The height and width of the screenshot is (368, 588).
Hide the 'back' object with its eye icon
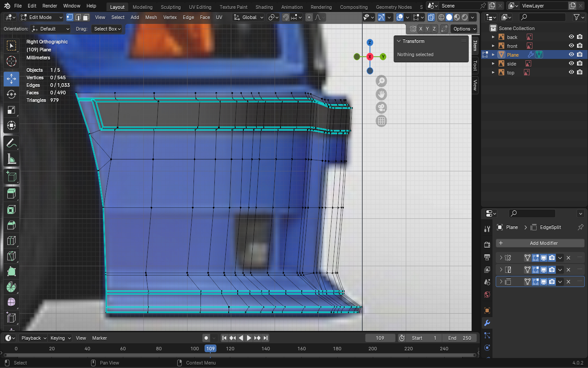tap(571, 37)
